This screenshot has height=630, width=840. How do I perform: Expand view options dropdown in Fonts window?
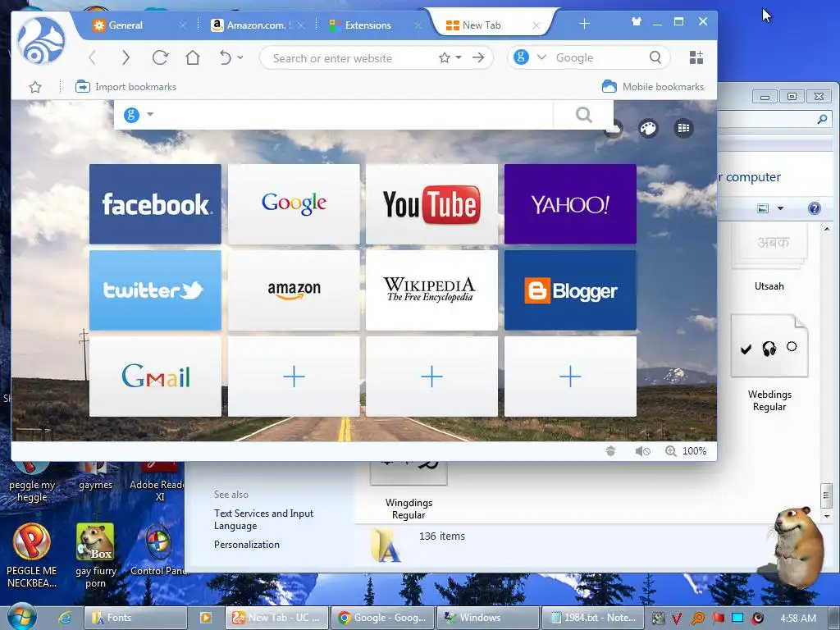[x=781, y=208]
